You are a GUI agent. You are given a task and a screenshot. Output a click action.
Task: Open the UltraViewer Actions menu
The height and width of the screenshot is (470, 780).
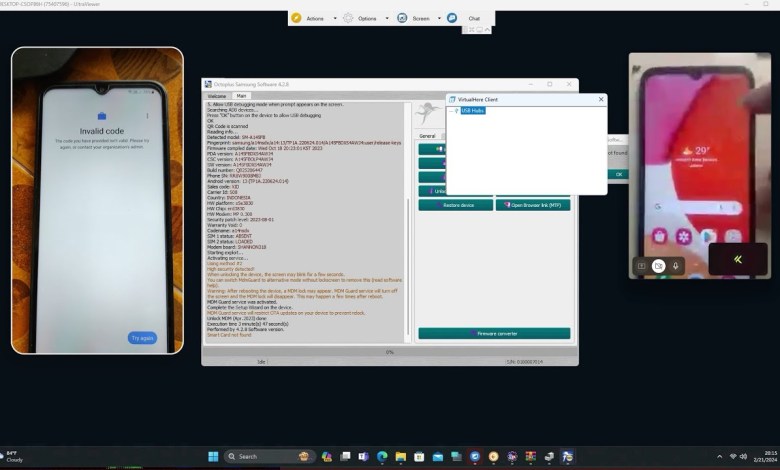coord(314,18)
